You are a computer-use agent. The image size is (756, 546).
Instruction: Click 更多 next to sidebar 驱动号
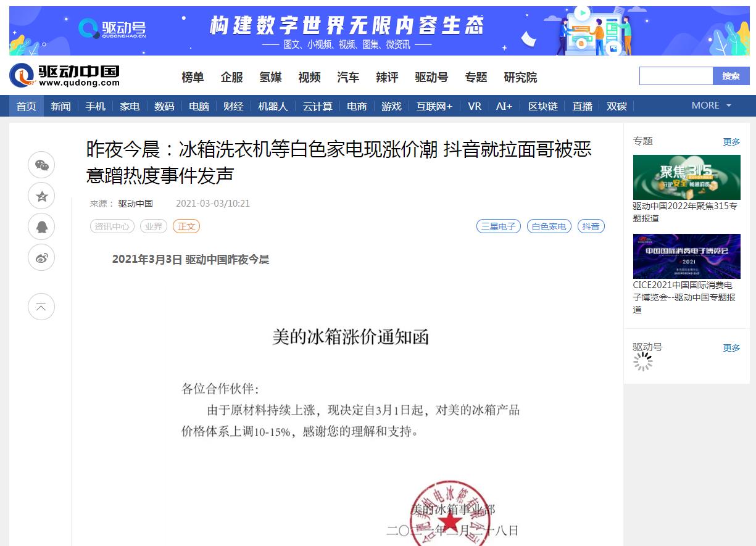(x=732, y=348)
